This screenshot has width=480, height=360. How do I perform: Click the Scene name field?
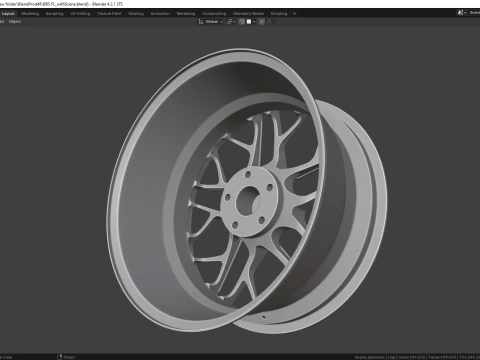474,13
